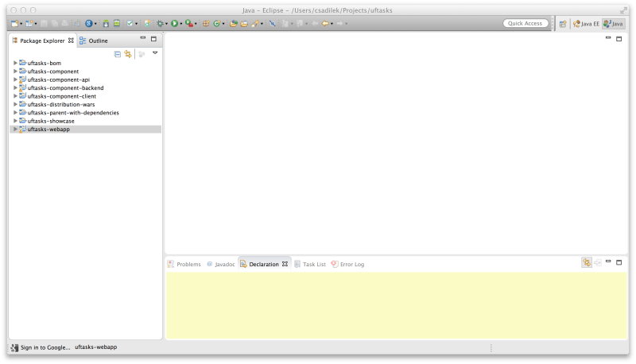Click the New Java Class icon
Viewport: 636px width, 364px height.
(216, 24)
